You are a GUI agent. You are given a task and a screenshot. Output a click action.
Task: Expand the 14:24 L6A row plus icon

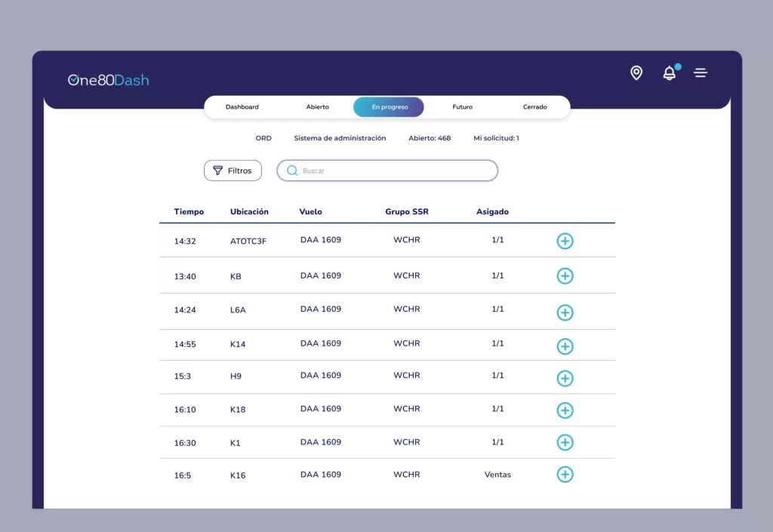pyautogui.click(x=565, y=312)
